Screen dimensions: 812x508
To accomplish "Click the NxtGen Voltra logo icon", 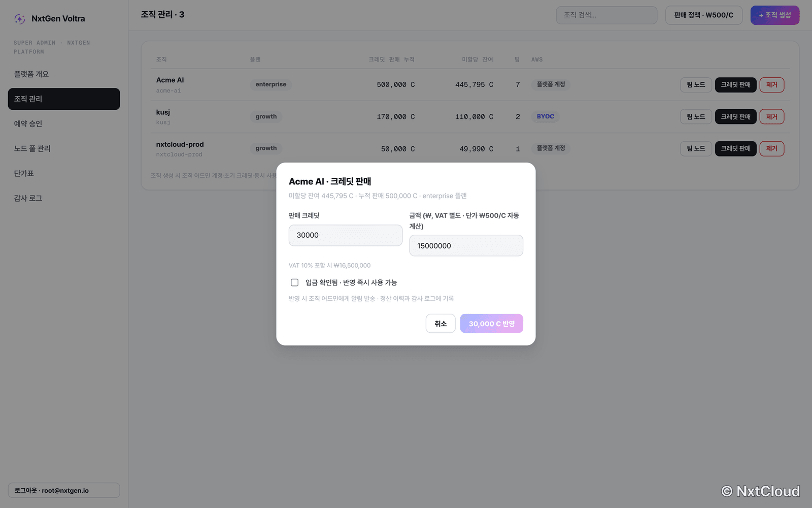I will tap(20, 19).
